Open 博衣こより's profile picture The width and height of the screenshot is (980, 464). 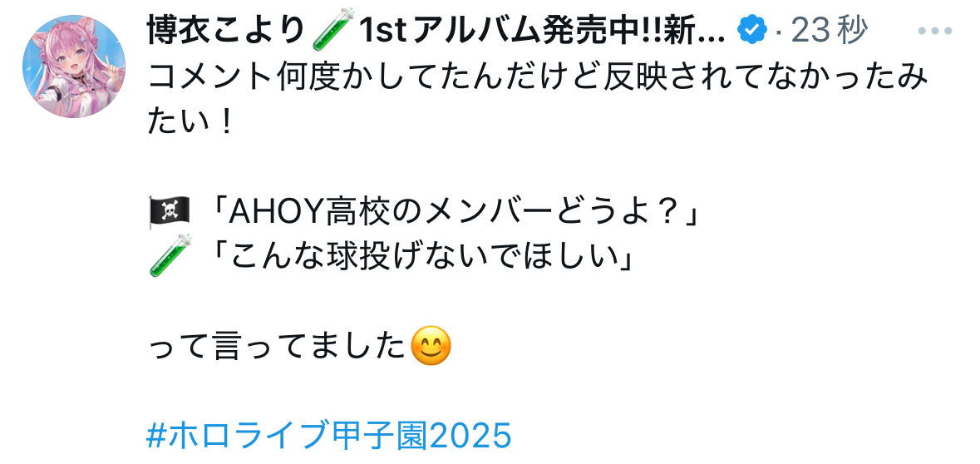tap(74, 67)
